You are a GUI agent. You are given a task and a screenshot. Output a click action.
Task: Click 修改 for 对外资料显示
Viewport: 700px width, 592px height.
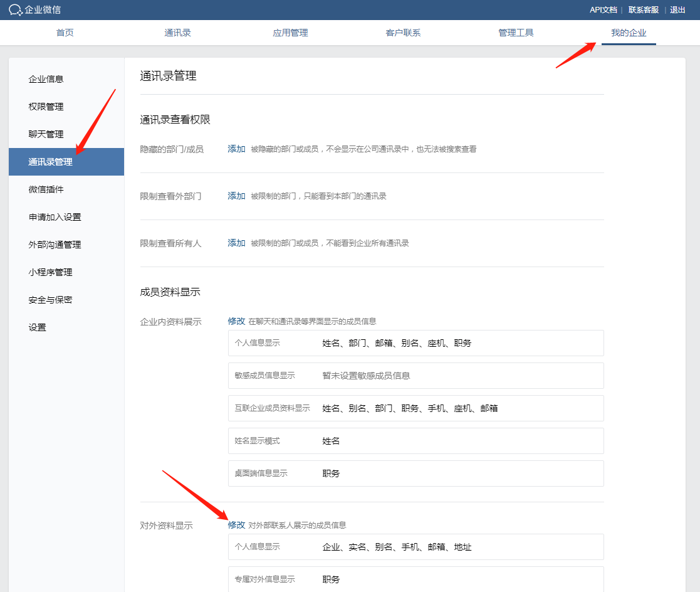(x=236, y=525)
